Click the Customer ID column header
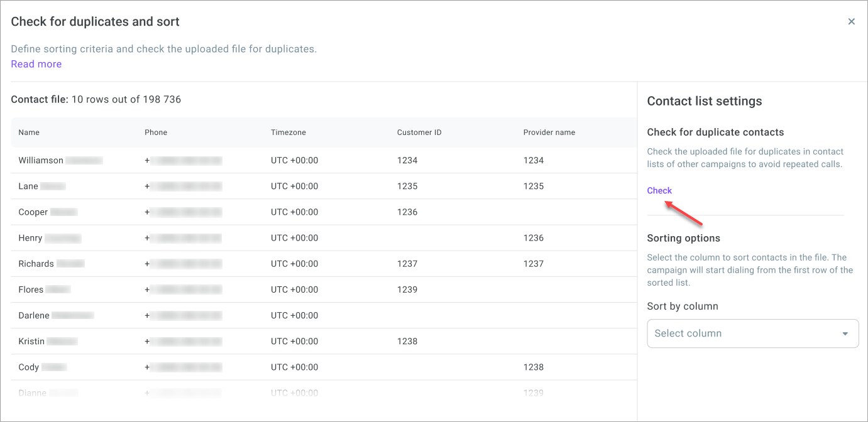 coord(419,133)
